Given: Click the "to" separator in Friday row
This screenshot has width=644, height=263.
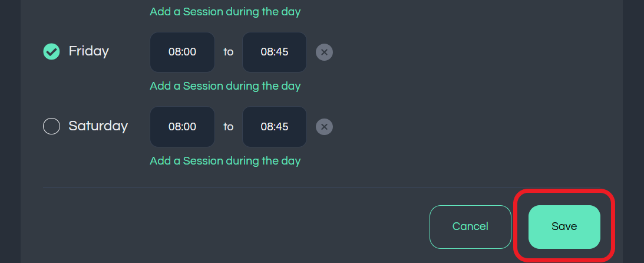Looking at the screenshot, I should [229, 52].
